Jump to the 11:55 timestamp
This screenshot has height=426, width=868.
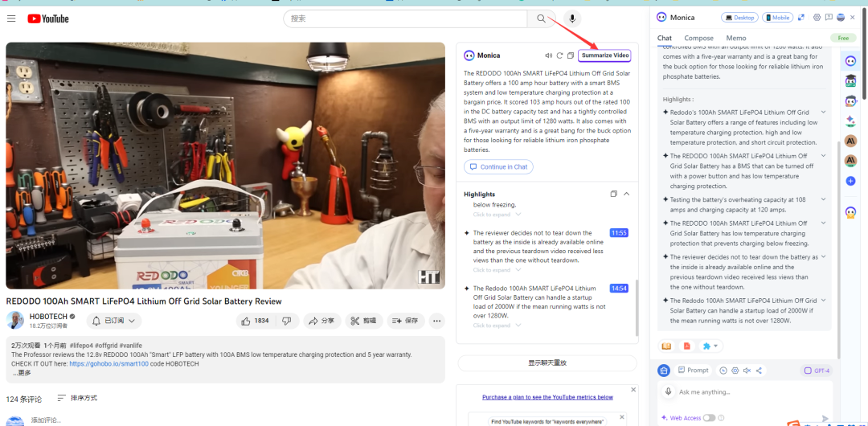619,233
